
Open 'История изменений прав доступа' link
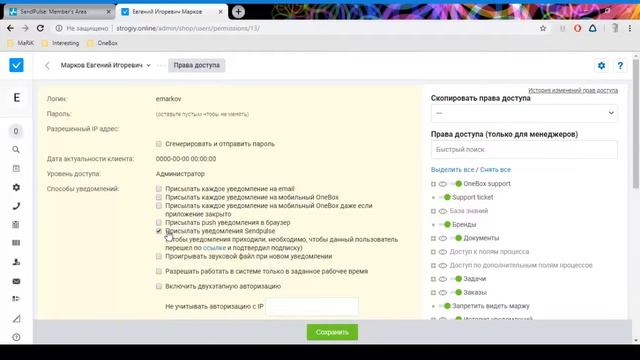(573, 90)
